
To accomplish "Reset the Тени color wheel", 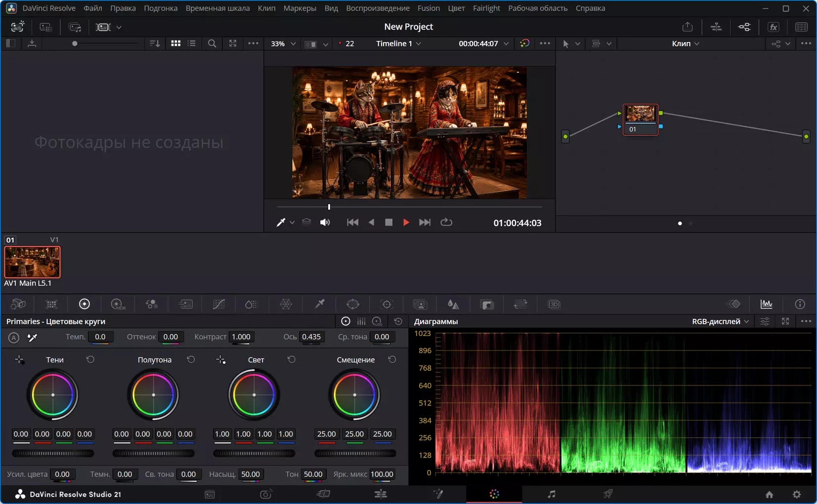I will pos(90,360).
